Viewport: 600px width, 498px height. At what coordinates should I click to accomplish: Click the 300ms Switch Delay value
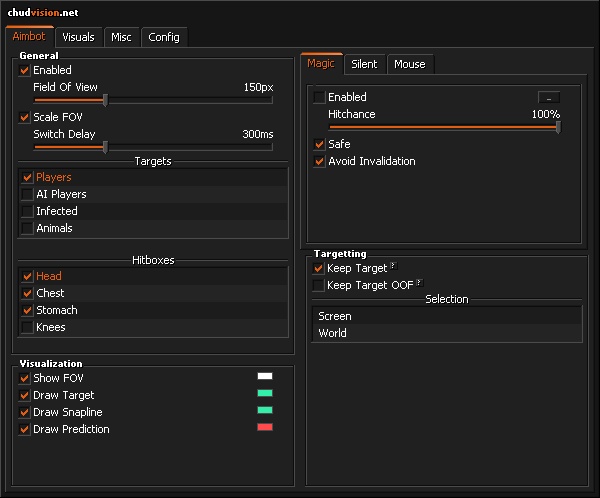tap(258, 134)
